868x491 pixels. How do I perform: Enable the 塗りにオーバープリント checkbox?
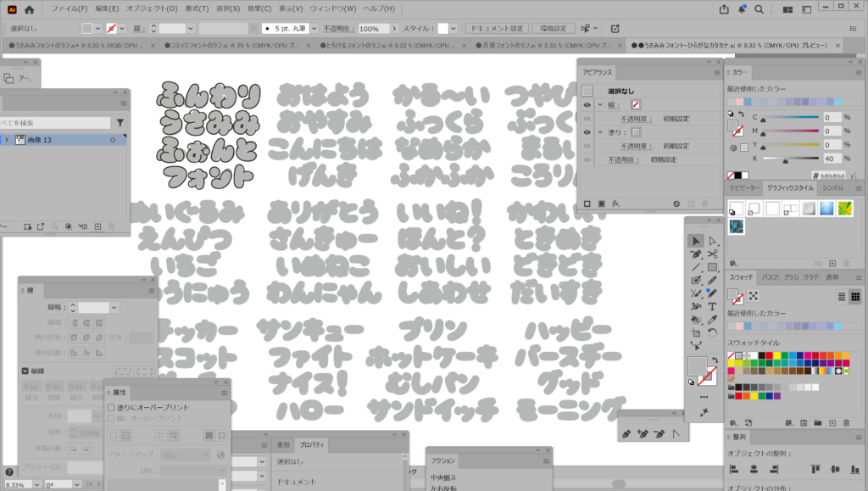pos(112,407)
